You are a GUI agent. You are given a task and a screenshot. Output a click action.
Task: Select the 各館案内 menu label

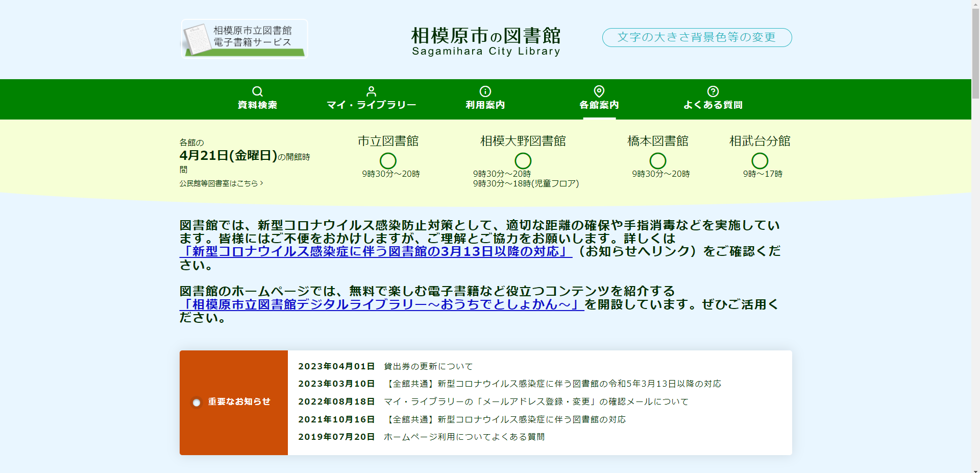(599, 105)
